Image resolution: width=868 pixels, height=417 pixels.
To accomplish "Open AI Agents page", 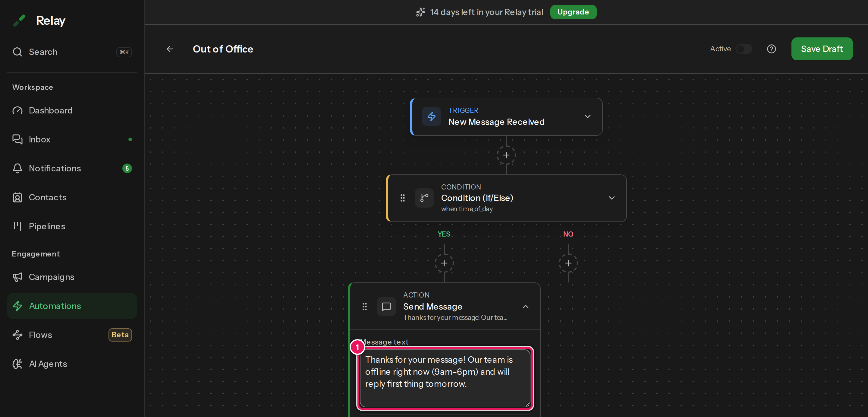I will [x=72, y=364].
